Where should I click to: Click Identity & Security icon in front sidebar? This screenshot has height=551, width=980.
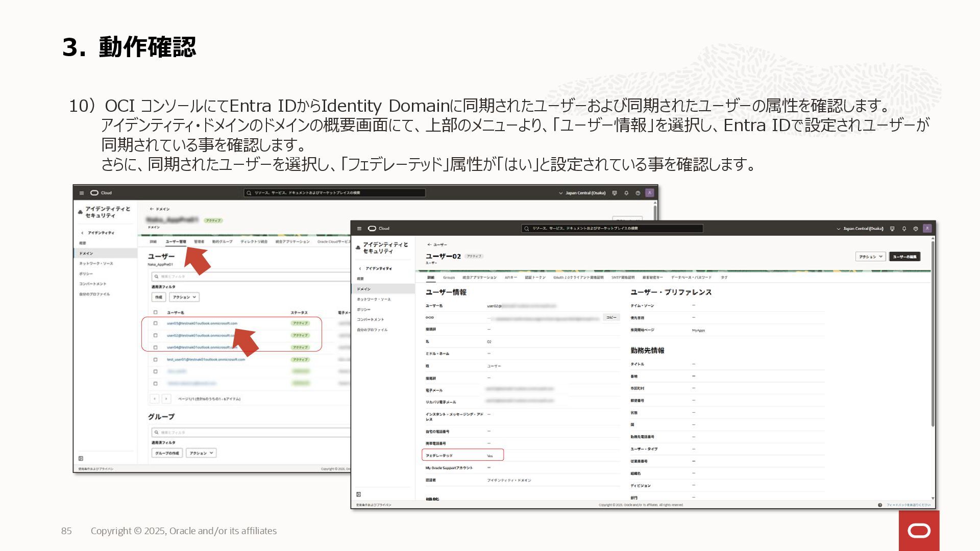(358, 248)
